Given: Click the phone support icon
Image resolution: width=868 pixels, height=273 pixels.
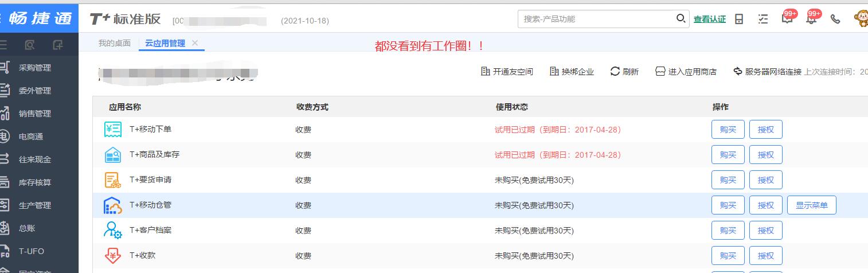Looking at the screenshot, I should point(835,19).
